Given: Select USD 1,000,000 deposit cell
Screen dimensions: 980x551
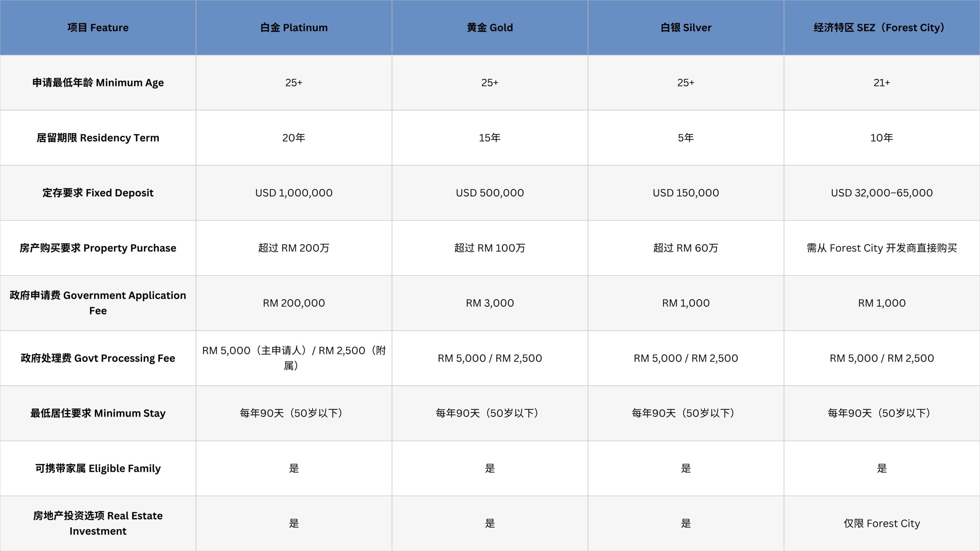Looking at the screenshot, I should click(x=294, y=193).
